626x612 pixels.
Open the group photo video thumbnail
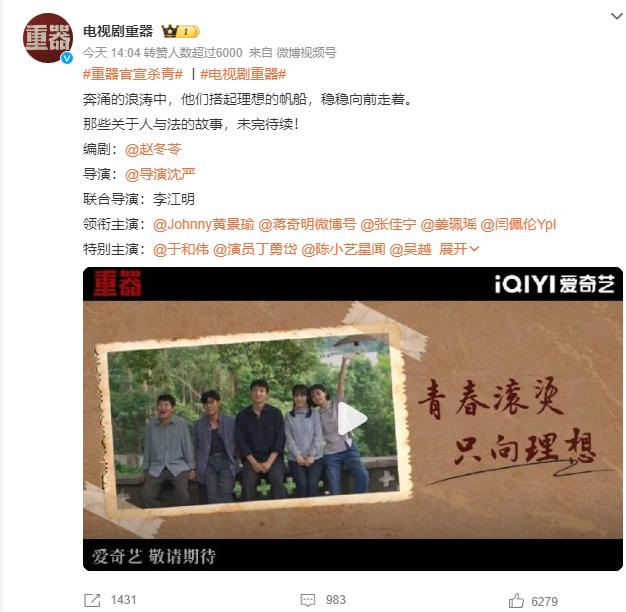tap(353, 419)
